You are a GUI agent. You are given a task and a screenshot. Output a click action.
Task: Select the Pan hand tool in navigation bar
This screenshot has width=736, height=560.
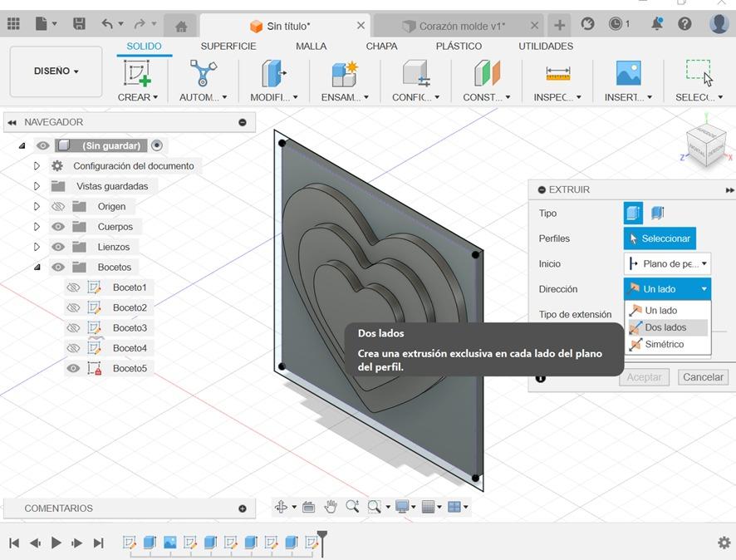click(331, 507)
